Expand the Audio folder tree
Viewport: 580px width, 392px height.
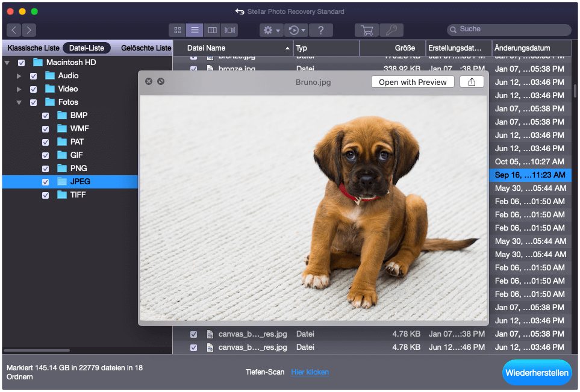(19, 76)
